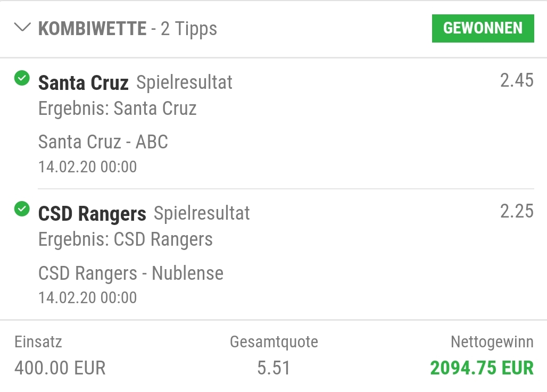Click the KOMBIWETTE header title
The image size is (547, 392).
[92, 29]
